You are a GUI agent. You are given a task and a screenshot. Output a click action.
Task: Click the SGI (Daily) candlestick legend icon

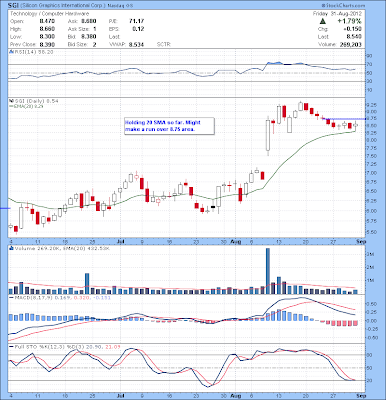[x=10, y=101]
